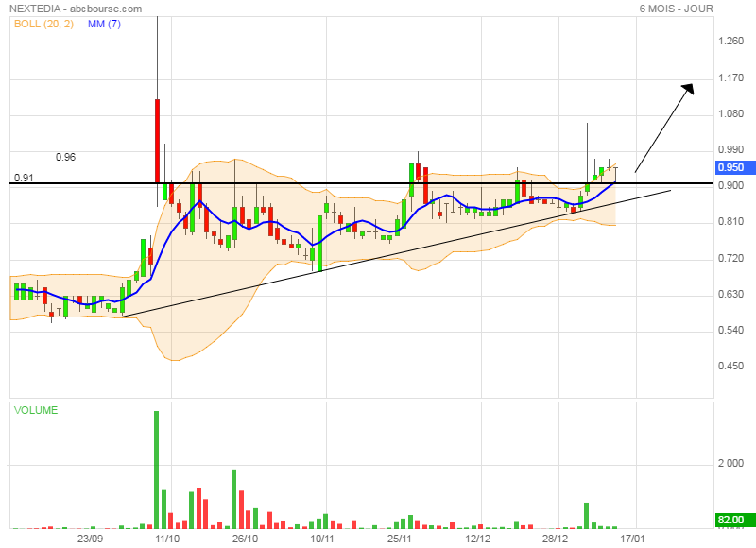Viewport: 756px width, 548px height.
Task: Click the 1.080 price axis value
Action: [x=730, y=113]
